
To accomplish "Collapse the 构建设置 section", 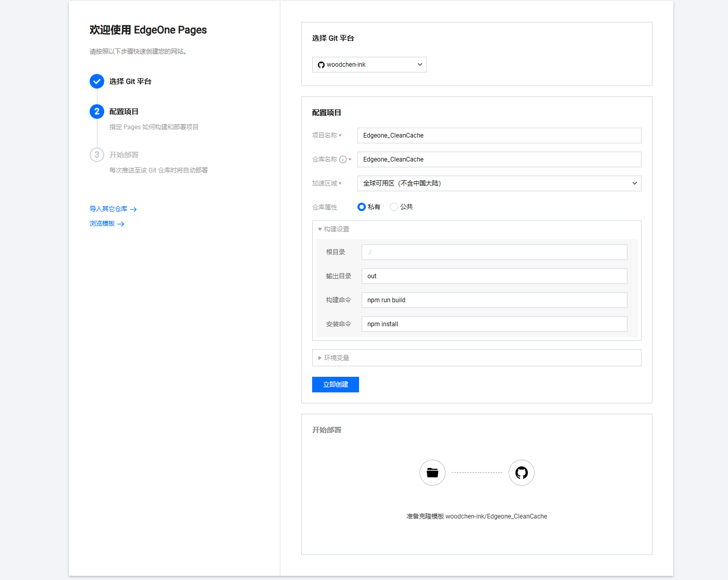I will [x=334, y=229].
